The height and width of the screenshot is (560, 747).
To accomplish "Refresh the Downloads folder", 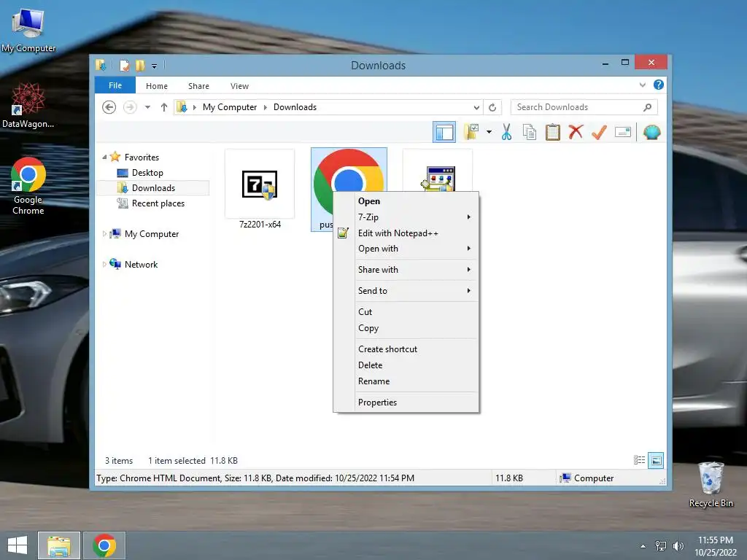I will [x=492, y=107].
